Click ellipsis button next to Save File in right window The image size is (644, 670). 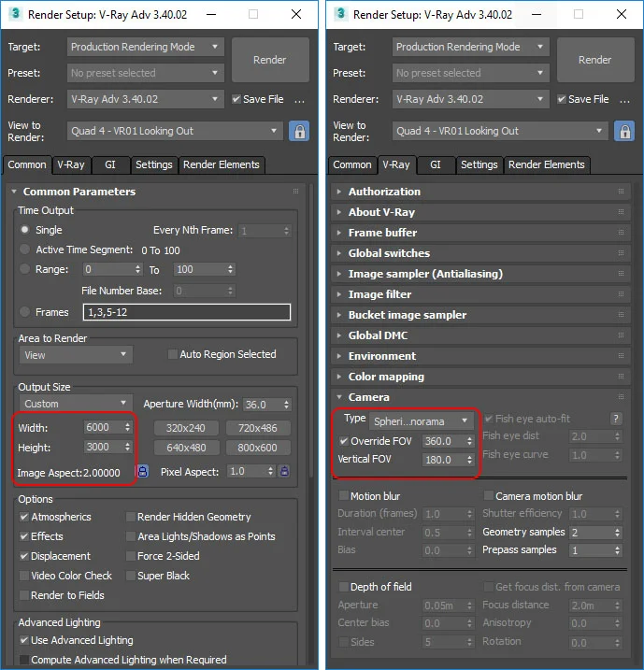point(624,100)
